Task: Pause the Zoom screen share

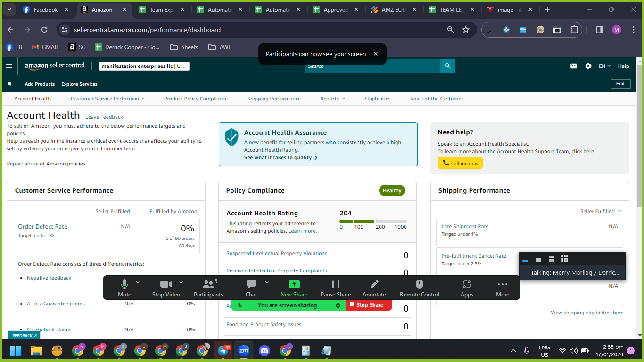Action: [336, 288]
